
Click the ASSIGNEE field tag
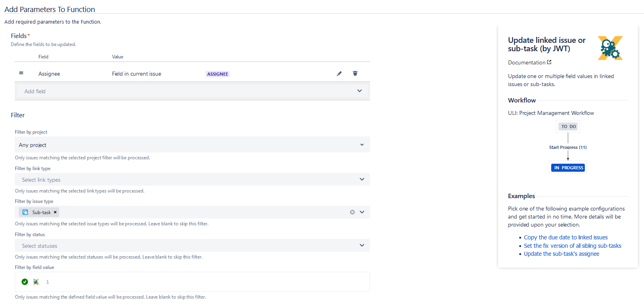click(218, 74)
